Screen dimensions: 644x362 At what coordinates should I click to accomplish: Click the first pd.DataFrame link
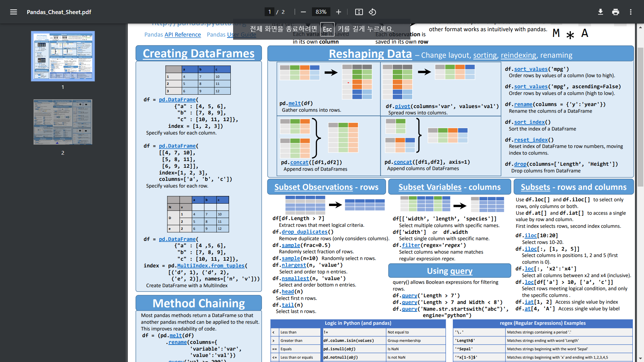[177, 100]
